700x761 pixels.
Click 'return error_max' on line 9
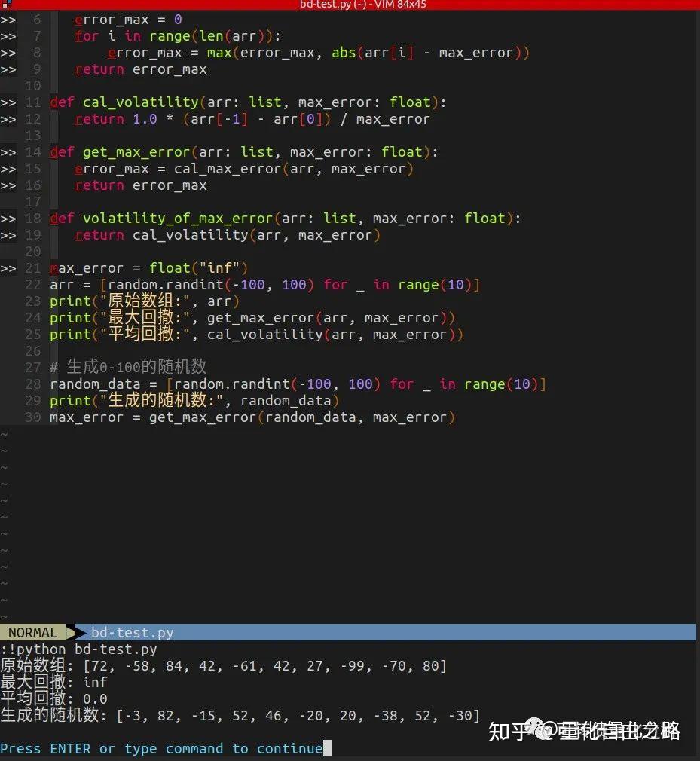tap(140, 70)
